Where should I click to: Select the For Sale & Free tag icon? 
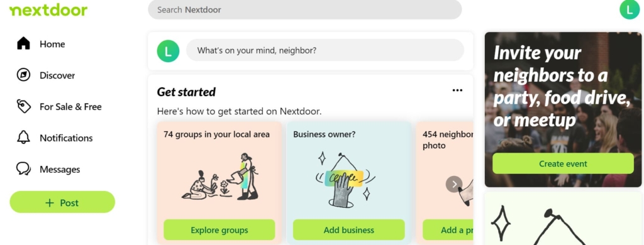[x=23, y=106]
